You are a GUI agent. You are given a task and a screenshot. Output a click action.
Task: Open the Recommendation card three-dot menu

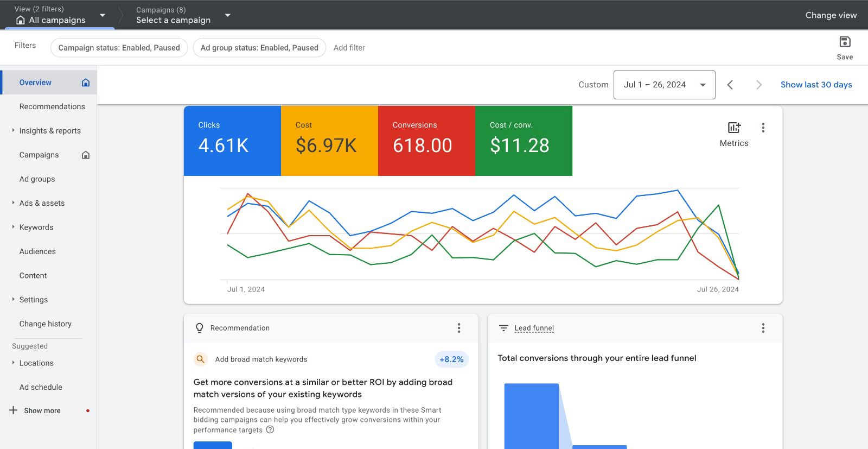click(x=459, y=328)
